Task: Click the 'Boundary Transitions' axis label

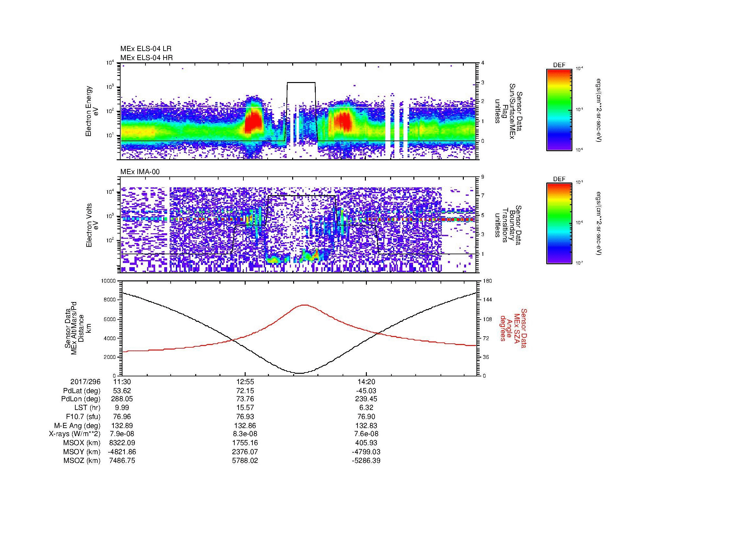Action: click(508, 225)
